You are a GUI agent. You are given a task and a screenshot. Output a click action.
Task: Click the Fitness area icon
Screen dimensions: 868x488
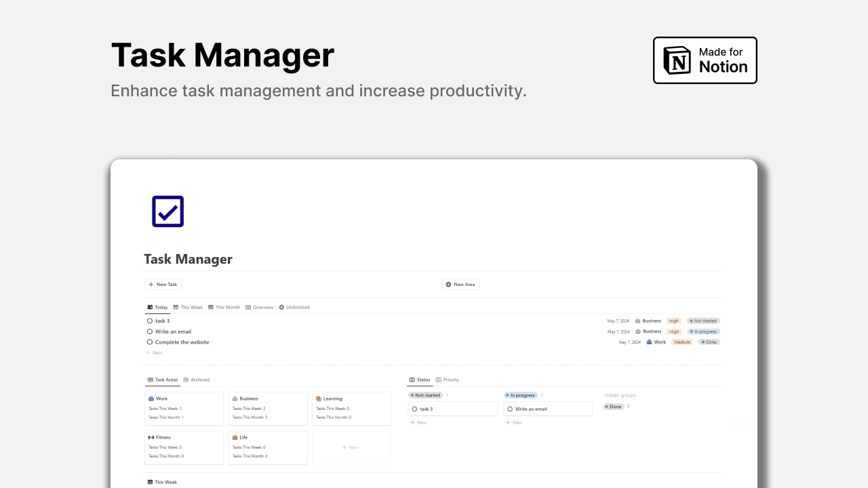point(151,437)
